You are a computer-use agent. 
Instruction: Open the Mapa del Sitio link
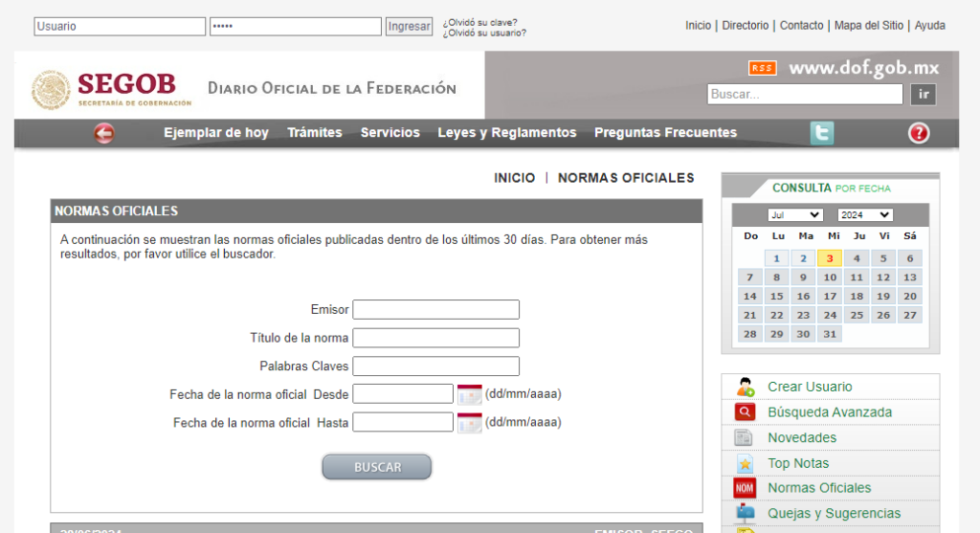[x=869, y=26]
